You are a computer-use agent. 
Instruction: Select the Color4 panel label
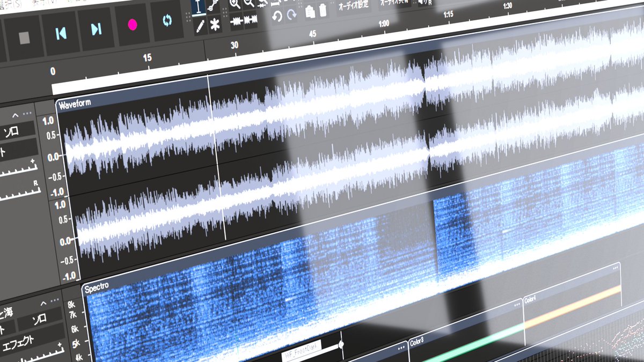coord(529,300)
